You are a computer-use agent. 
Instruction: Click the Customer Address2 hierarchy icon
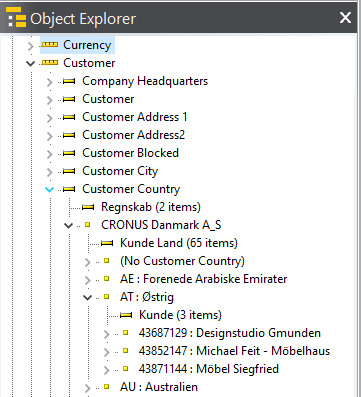(69, 135)
